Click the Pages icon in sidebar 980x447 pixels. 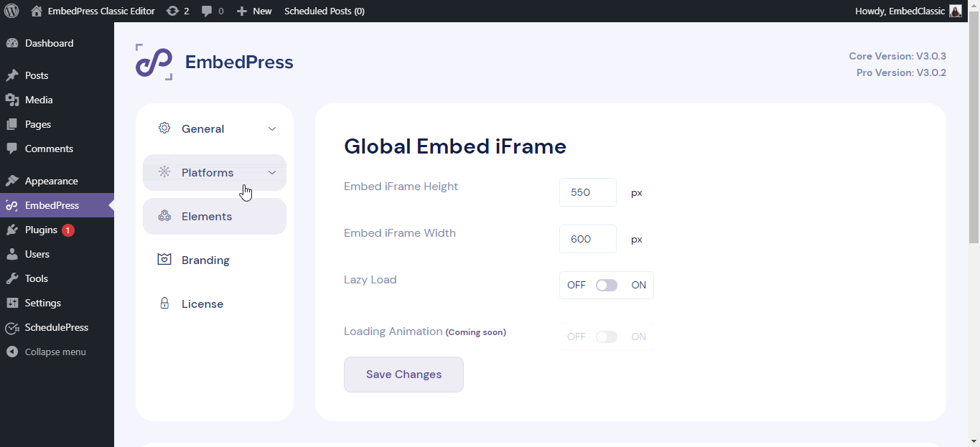pyautogui.click(x=12, y=124)
